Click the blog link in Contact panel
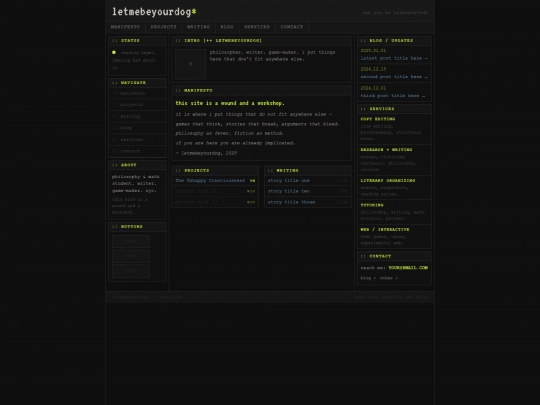This screenshot has width=540, height=405. [x=368, y=278]
